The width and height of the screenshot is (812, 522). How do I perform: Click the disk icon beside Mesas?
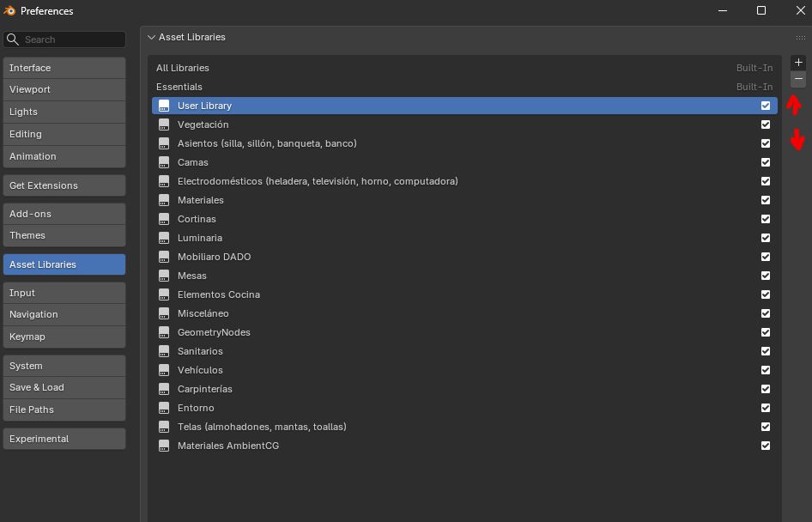click(x=164, y=276)
